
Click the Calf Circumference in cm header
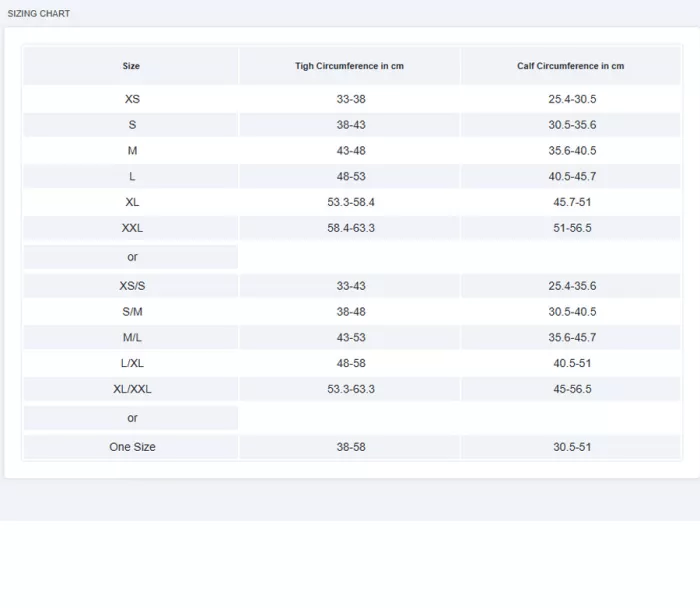(x=570, y=66)
